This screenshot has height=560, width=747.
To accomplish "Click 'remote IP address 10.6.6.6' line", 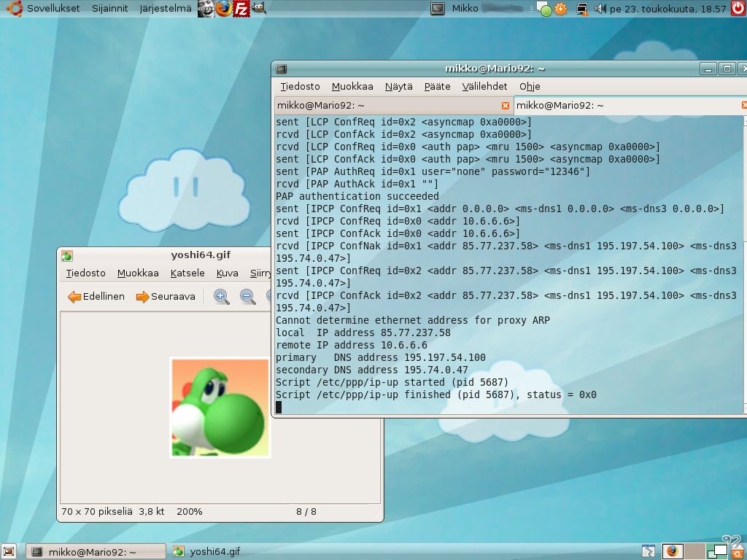I will (x=352, y=345).
